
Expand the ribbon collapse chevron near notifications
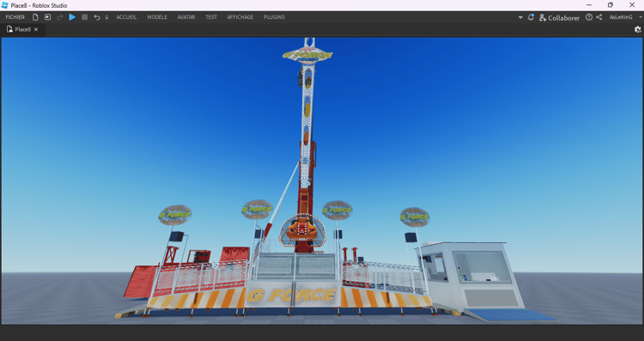pos(520,17)
